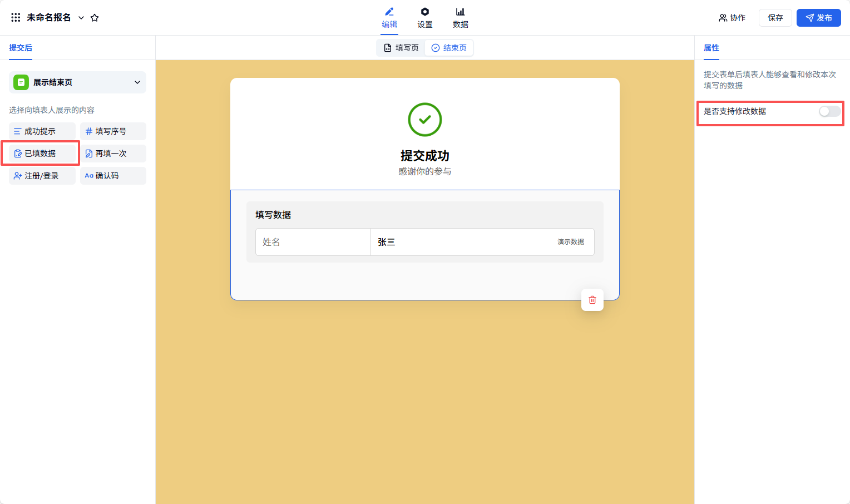Select the 提交后 panel tab

pos(21,48)
